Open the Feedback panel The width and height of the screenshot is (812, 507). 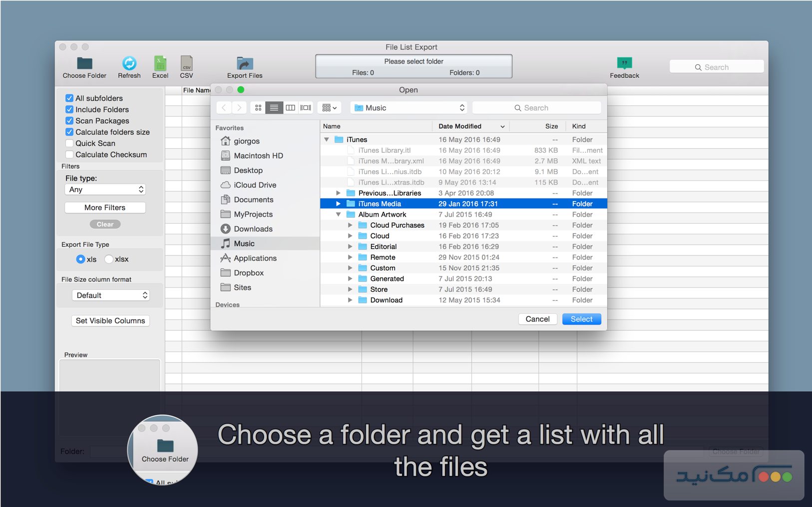(x=624, y=64)
